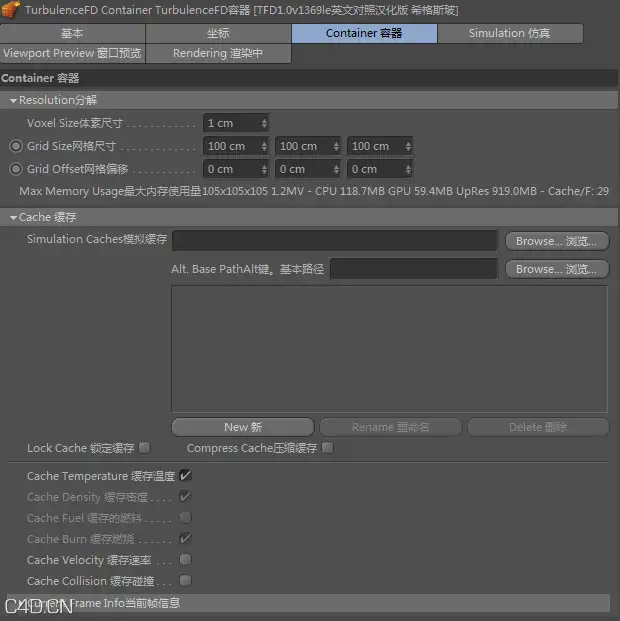The image size is (620, 621).
Task: Expand the Current Frame Info section
Action: (308, 603)
